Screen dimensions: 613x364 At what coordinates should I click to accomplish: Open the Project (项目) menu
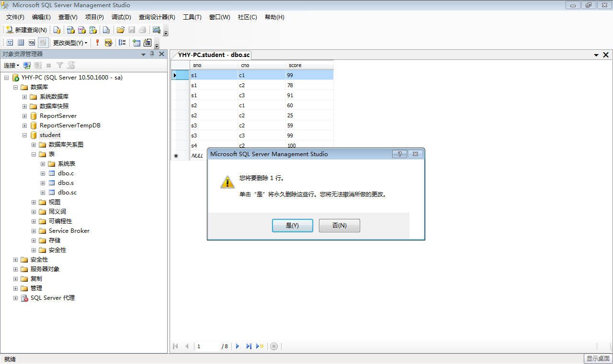tap(94, 17)
